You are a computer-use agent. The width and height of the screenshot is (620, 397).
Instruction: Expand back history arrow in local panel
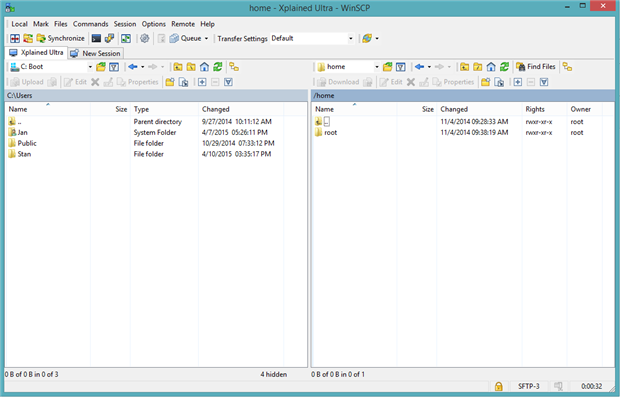click(142, 67)
